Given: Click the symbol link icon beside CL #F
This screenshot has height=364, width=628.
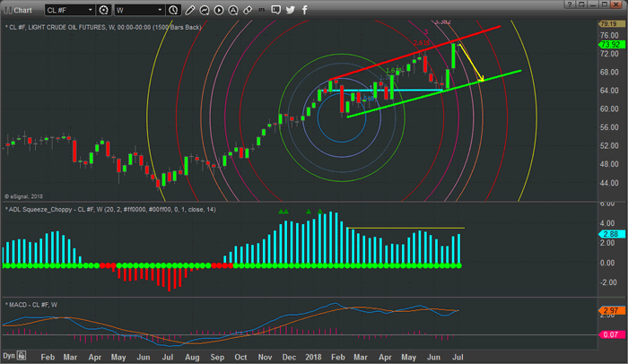Looking at the screenshot, I should click(x=104, y=10).
